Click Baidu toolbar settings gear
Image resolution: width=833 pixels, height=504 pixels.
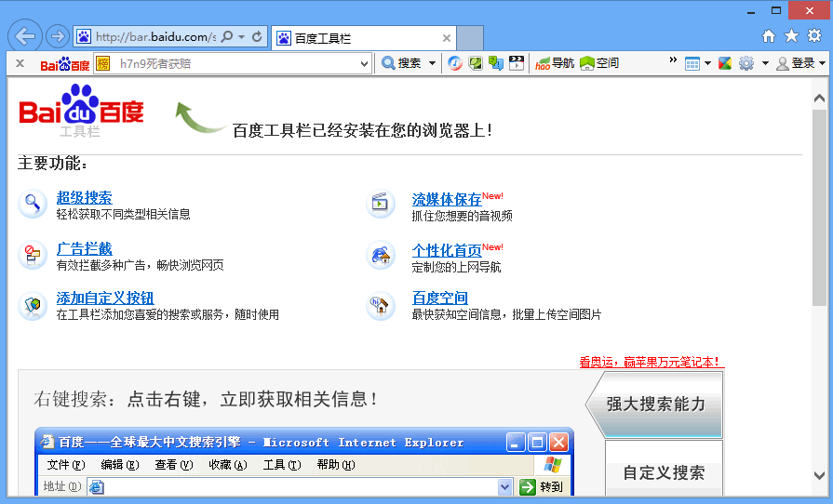point(746,63)
